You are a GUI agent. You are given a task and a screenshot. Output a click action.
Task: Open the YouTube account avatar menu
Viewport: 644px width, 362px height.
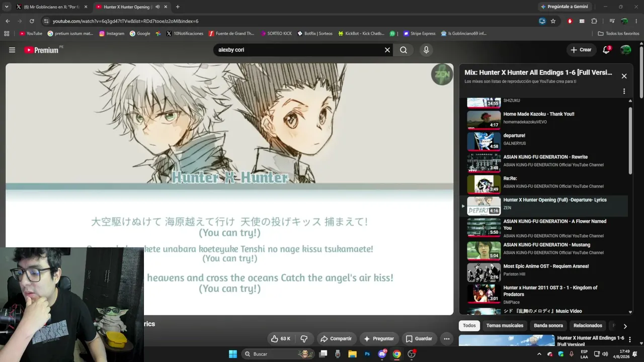coord(626,50)
